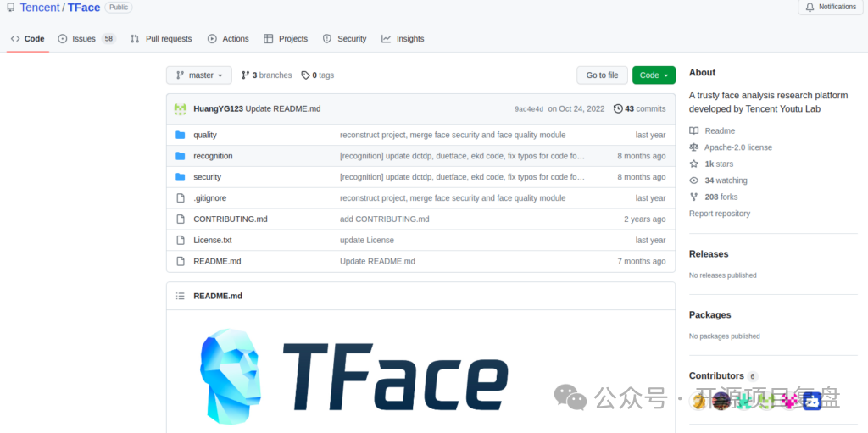Open the .gitignore row commit message
The image size is (868, 433).
tap(453, 198)
